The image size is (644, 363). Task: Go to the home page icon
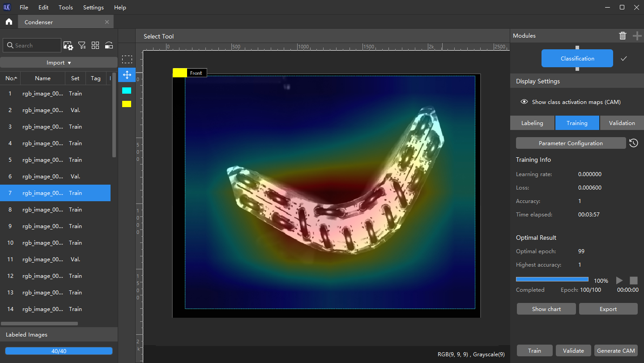(9, 22)
